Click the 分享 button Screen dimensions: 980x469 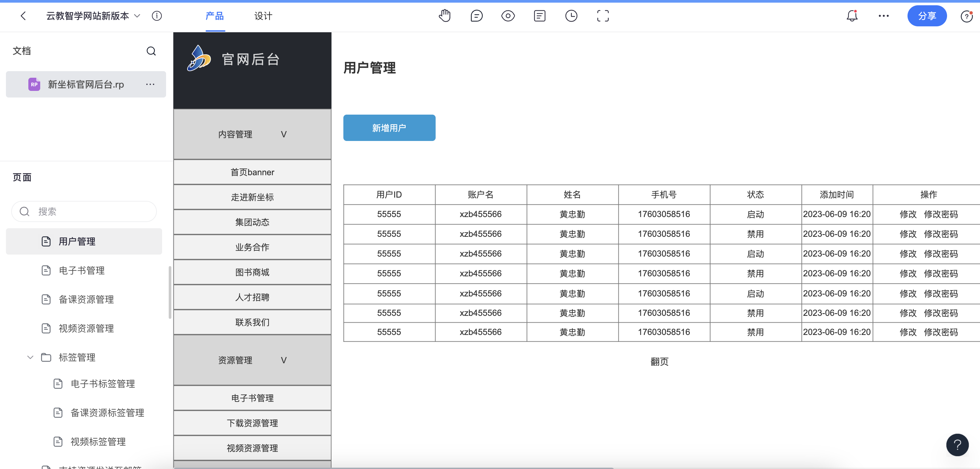click(x=927, y=16)
